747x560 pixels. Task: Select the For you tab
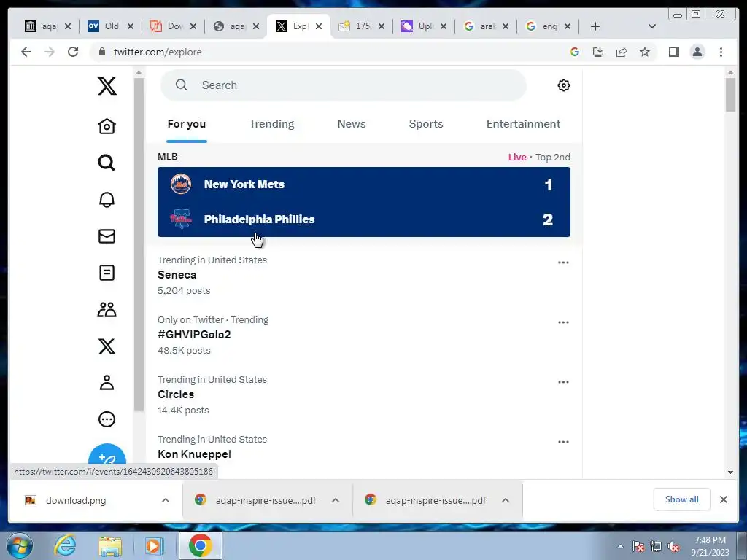tap(187, 124)
